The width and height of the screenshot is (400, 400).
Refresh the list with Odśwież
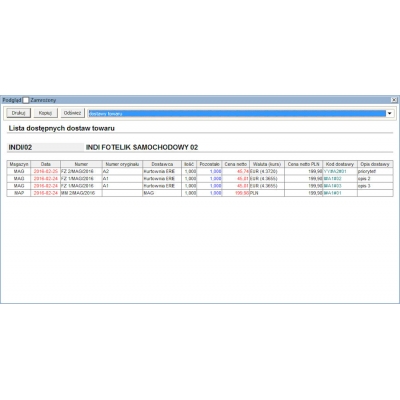coord(72,113)
